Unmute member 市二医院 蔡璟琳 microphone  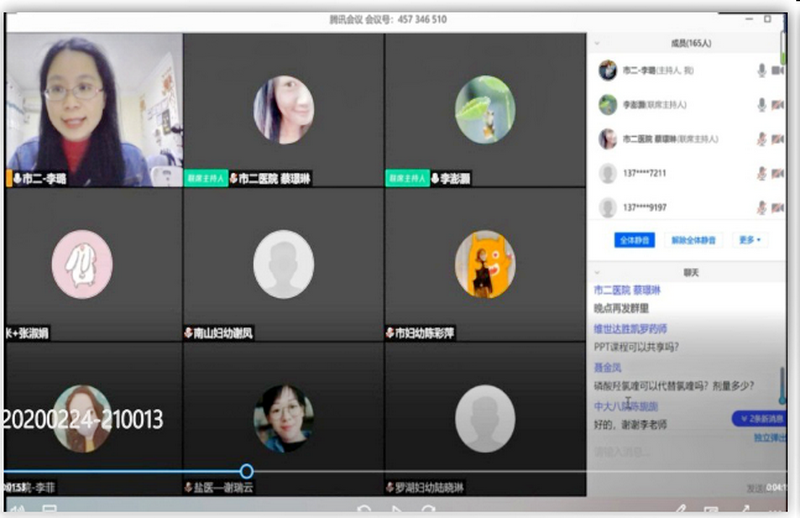point(762,139)
